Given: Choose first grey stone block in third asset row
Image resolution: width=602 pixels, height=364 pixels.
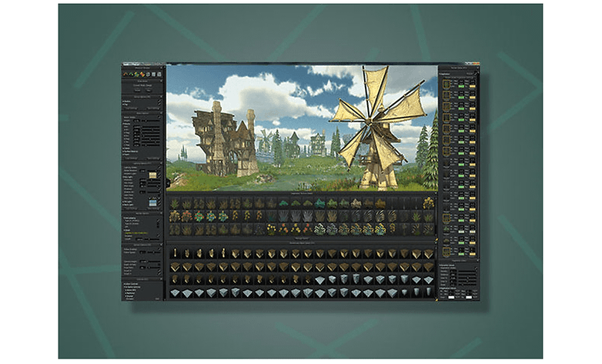Looking at the screenshot, I should [x=319, y=280].
